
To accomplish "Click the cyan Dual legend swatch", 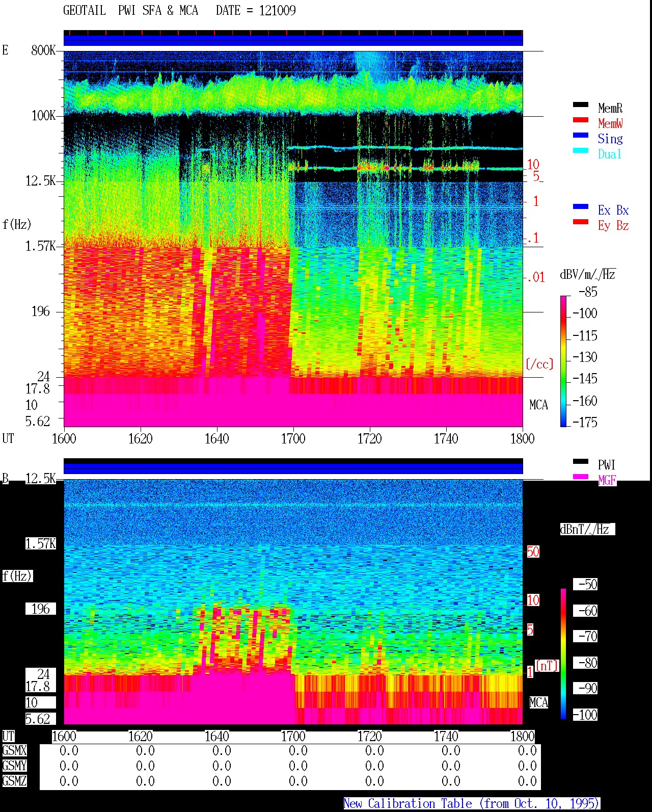I will click(x=581, y=151).
